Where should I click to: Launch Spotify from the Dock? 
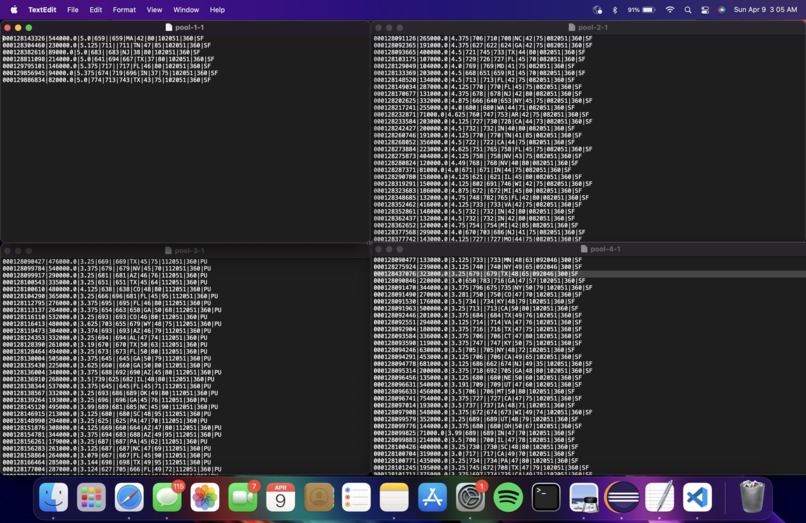pos(508,497)
